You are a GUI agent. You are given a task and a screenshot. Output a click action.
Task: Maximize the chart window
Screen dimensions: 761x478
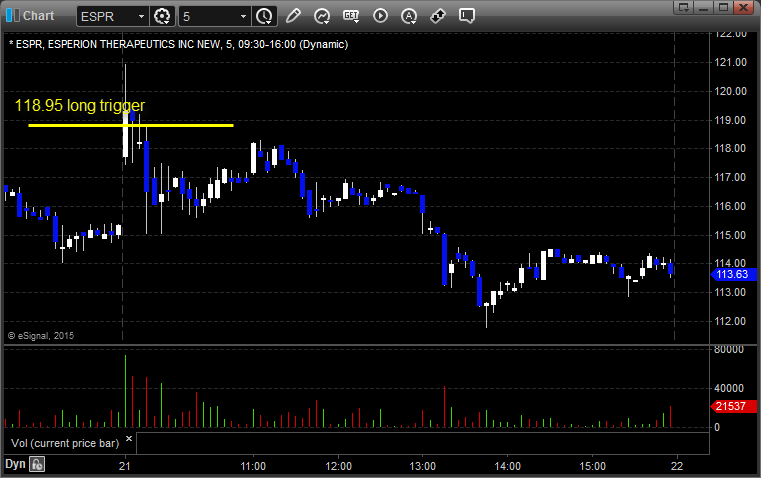723,7
